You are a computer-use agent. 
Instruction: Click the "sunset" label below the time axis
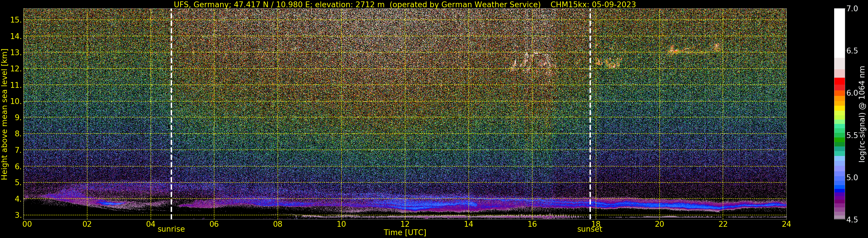tap(590, 229)
